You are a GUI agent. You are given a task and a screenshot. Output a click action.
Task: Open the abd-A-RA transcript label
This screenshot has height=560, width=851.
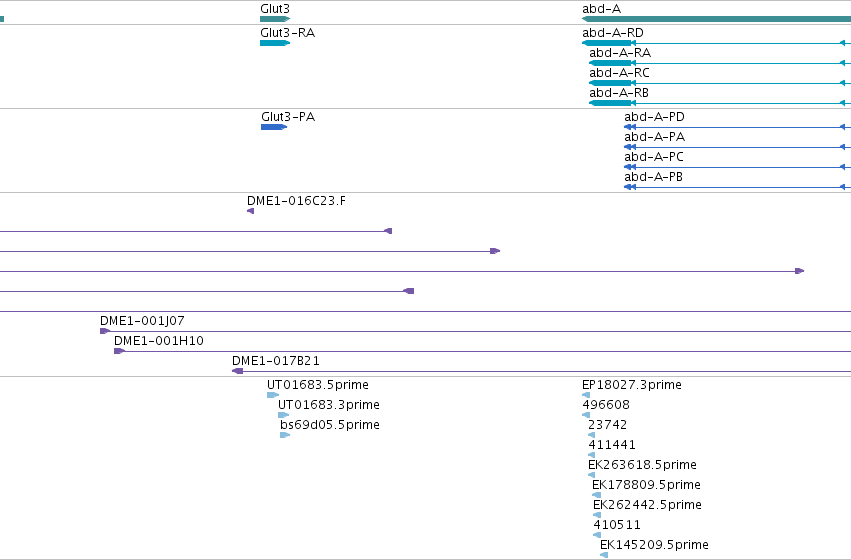620,53
